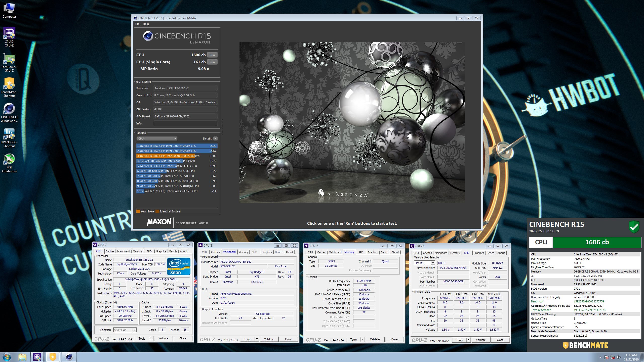Open the BenchMate Shortcut desktop icon
Image resolution: width=644 pixels, height=362 pixels.
click(x=9, y=87)
